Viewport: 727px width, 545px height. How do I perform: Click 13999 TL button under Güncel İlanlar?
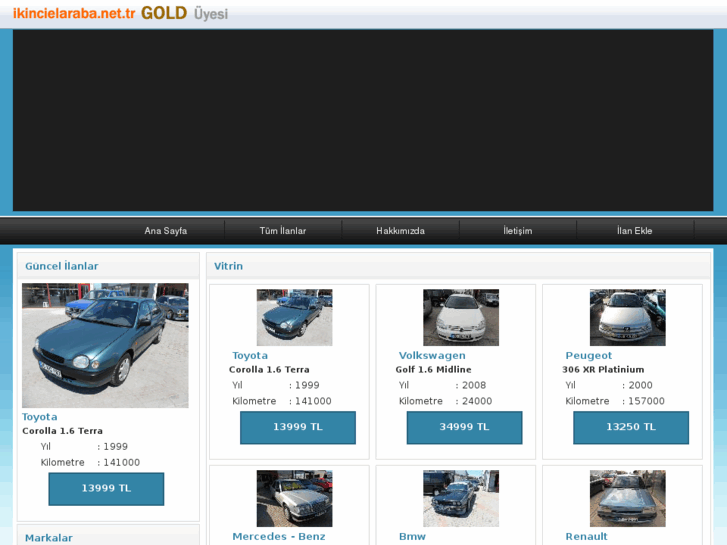[x=106, y=489]
